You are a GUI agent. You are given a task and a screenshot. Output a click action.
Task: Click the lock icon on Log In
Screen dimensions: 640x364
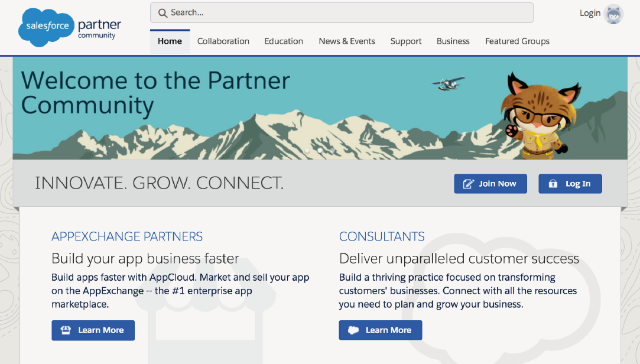coord(553,184)
